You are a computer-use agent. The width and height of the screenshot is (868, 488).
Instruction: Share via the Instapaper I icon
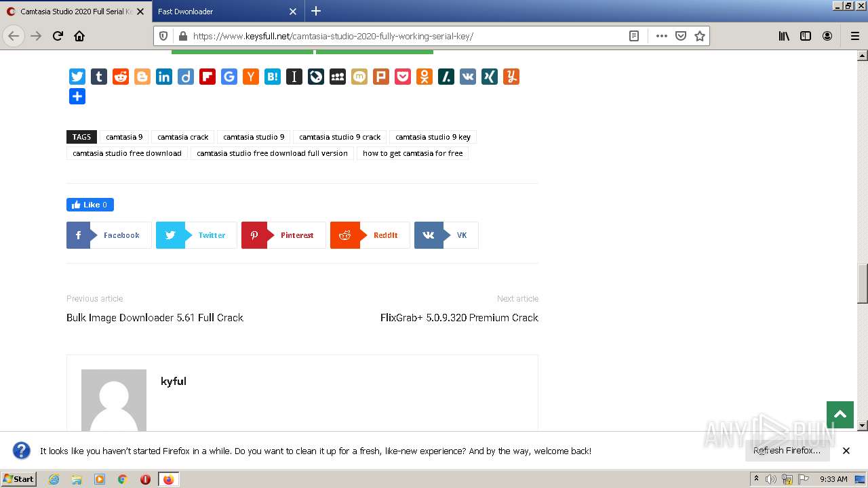pyautogui.click(x=294, y=77)
